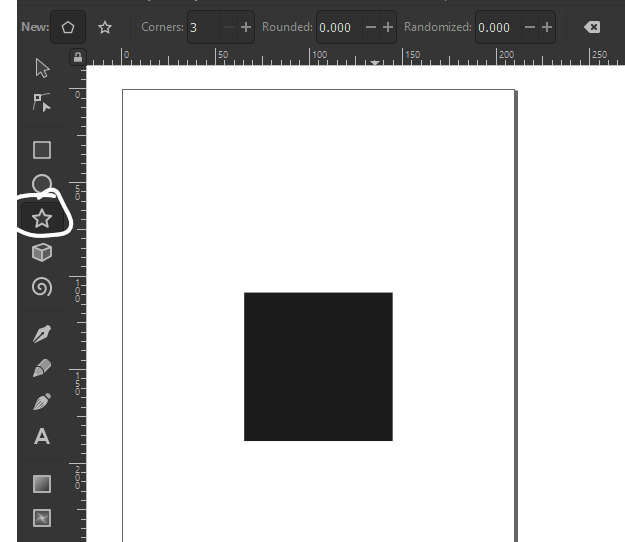Select the Rectangle tool
The width and height of the screenshot is (625, 542).
tap(42, 150)
